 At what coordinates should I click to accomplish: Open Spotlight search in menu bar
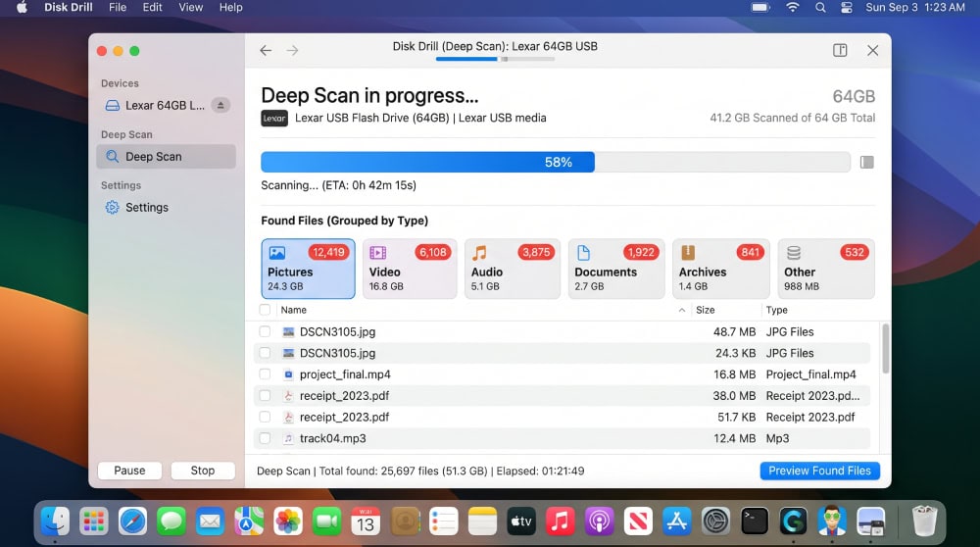[820, 8]
